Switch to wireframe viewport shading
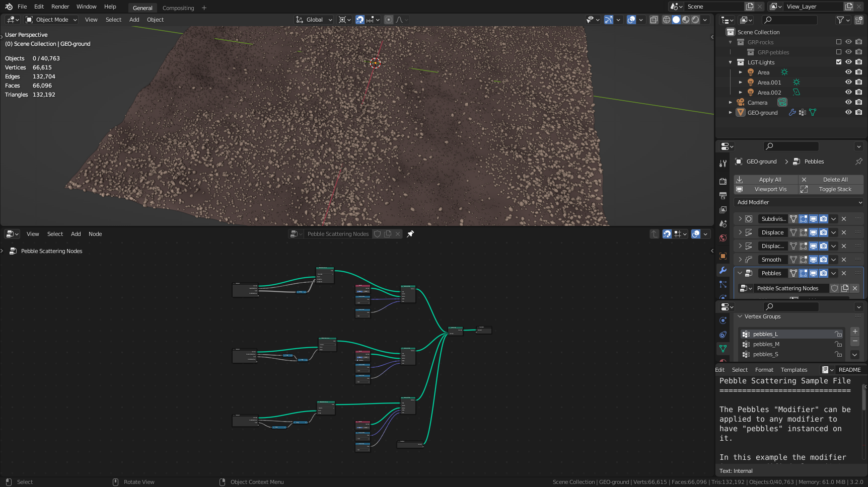The image size is (868, 487). pos(666,20)
